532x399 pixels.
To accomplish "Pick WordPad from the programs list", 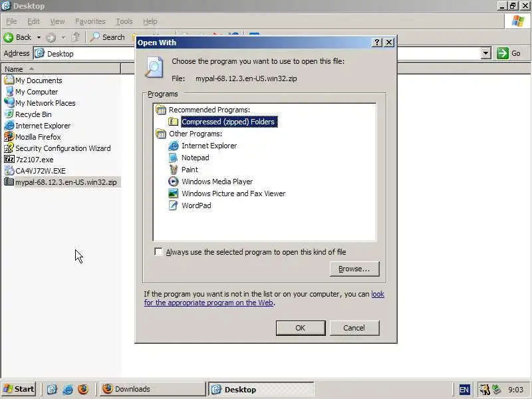I will tap(196, 205).
